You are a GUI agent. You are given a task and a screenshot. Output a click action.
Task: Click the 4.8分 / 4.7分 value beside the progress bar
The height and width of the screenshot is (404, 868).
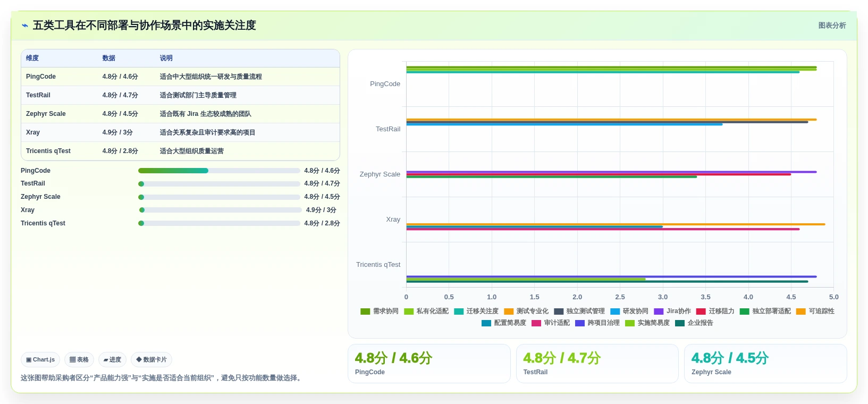322,183
